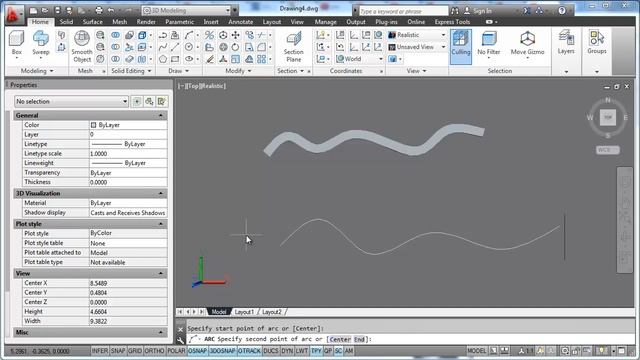640x360 pixels.
Task: Toggle ORTHO mode in status bar
Action: tap(154, 351)
